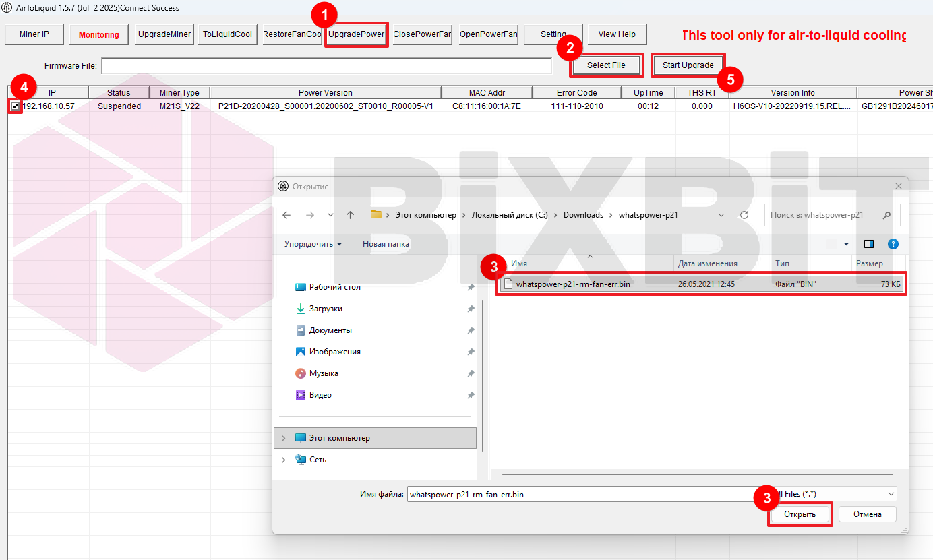Image resolution: width=933 pixels, height=560 pixels.
Task: Open the dialog help icon
Action: pos(893,244)
